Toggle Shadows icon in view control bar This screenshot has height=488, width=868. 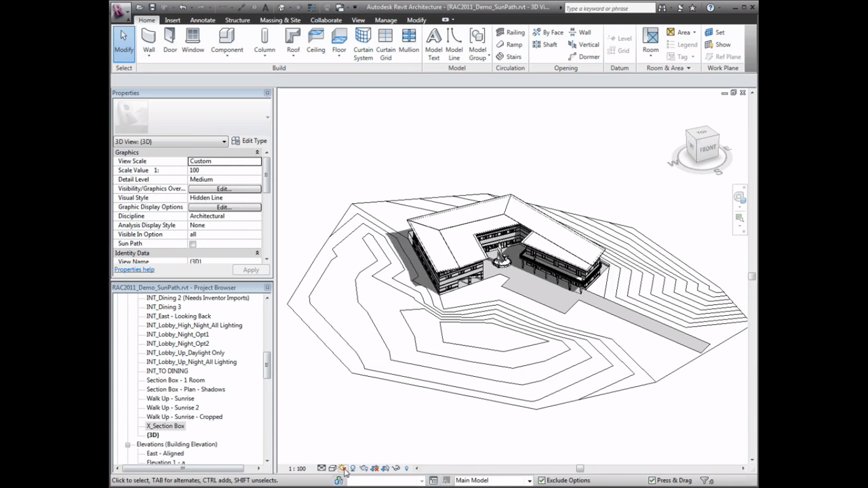353,468
